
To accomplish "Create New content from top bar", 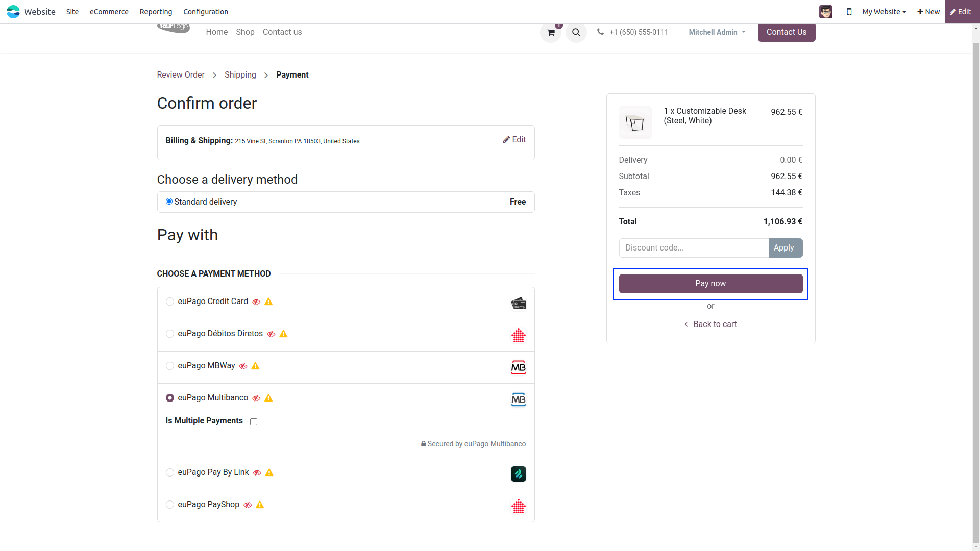I will (928, 12).
